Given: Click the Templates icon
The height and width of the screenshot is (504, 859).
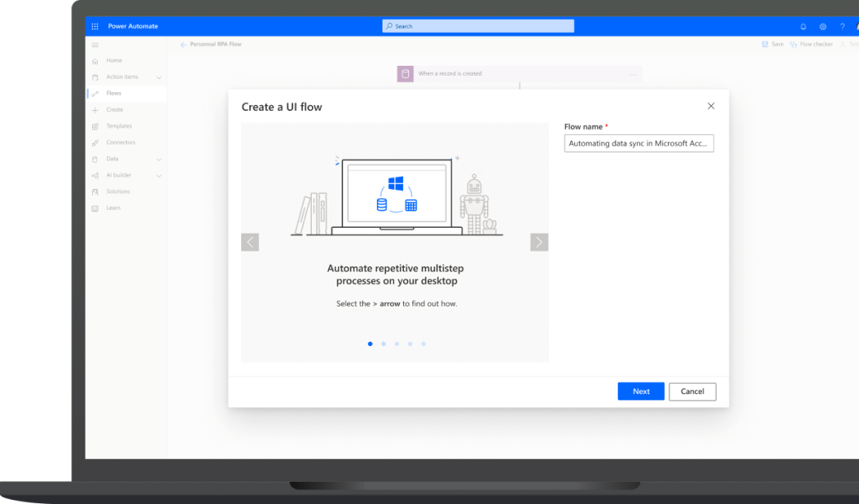Looking at the screenshot, I should point(95,127).
